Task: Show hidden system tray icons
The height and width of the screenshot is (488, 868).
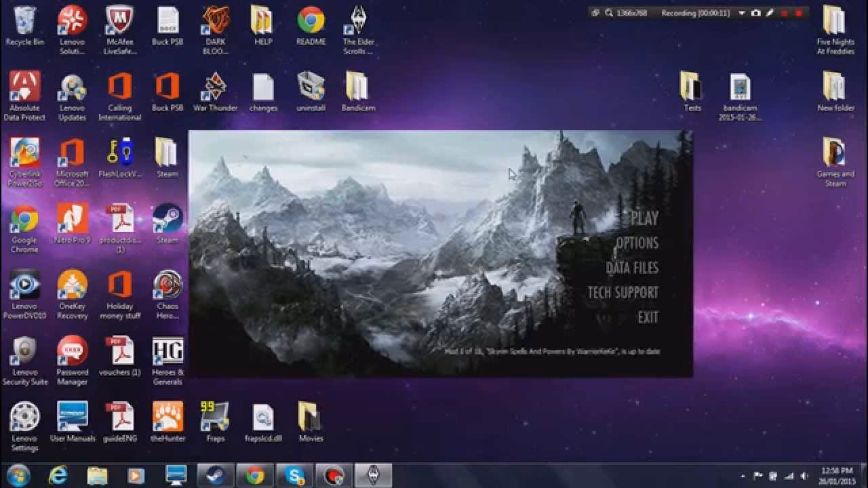Action: (x=743, y=476)
